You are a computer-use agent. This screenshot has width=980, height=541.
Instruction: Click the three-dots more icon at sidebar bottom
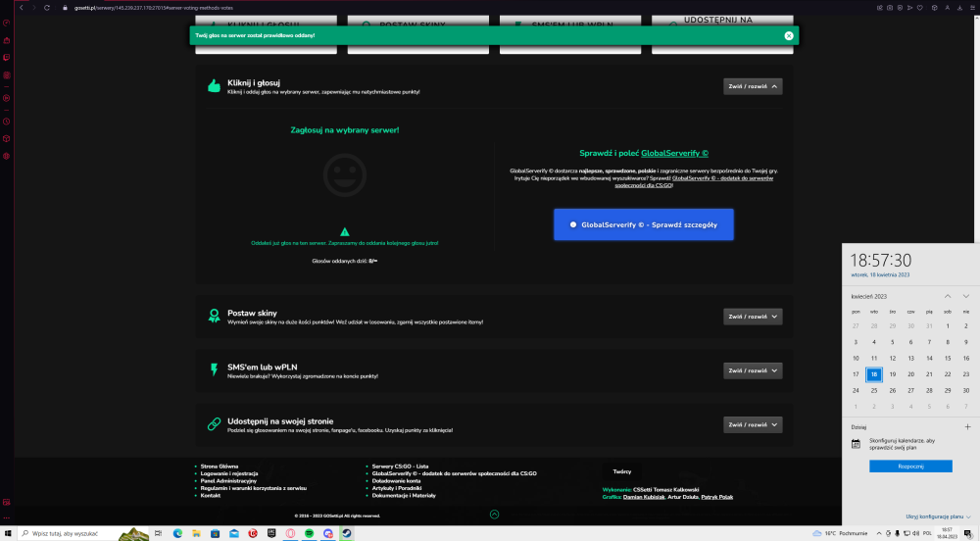click(6, 517)
